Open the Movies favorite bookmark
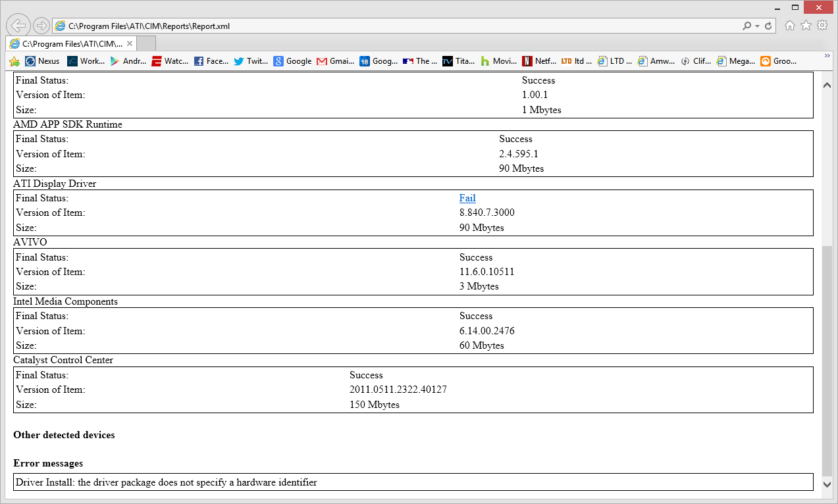The height and width of the screenshot is (504, 838). (499, 61)
